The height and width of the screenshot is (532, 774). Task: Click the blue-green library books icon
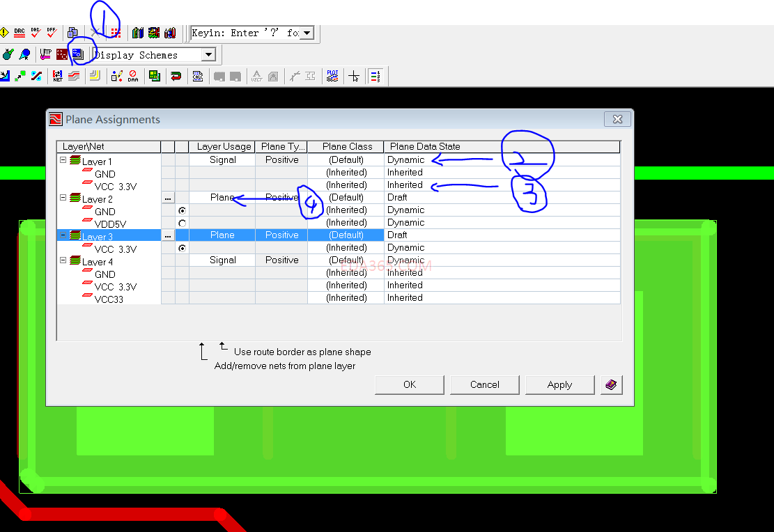click(x=138, y=33)
